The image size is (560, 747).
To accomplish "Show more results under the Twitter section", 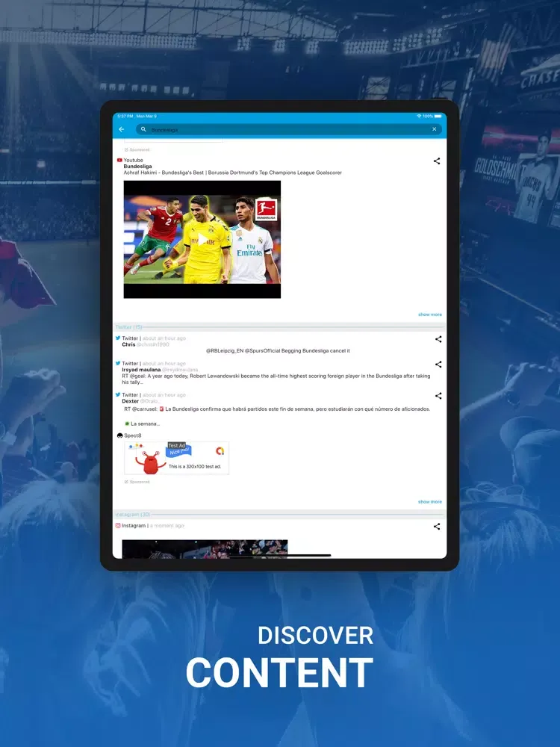I will (429, 502).
